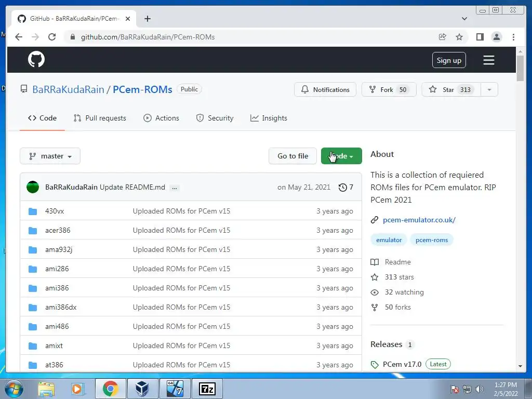Click the Action Center flag tray icon
Screen dimensions: 532x399
(x=455, y=389)
